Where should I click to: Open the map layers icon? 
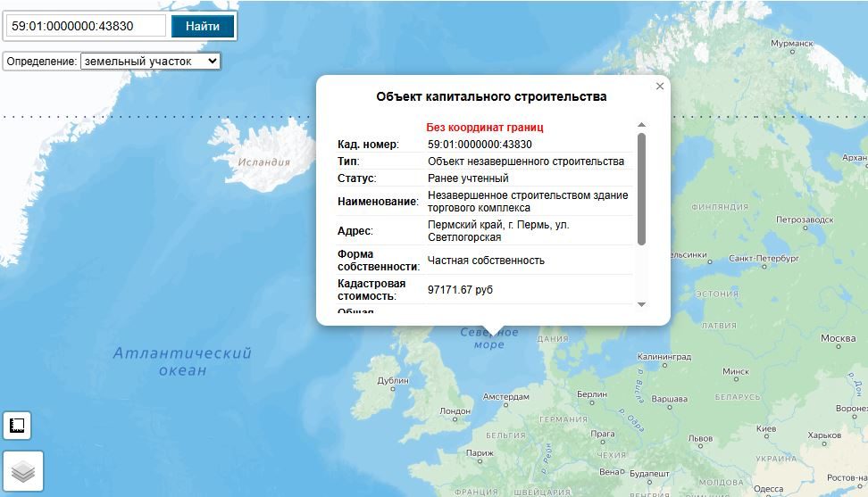[23, 471]
